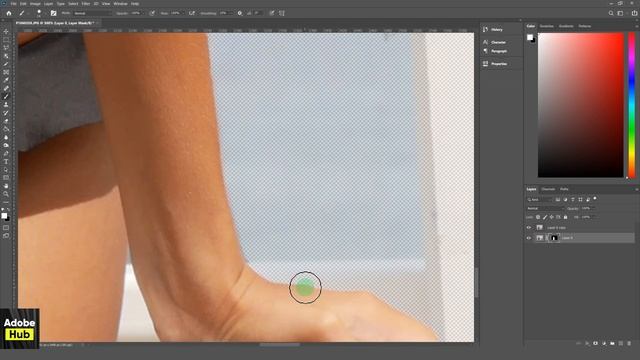This screenshot has width=640, height=360.
Task: Click the search icon at top right
Action: pyautogui.click(x=611, y=13)
